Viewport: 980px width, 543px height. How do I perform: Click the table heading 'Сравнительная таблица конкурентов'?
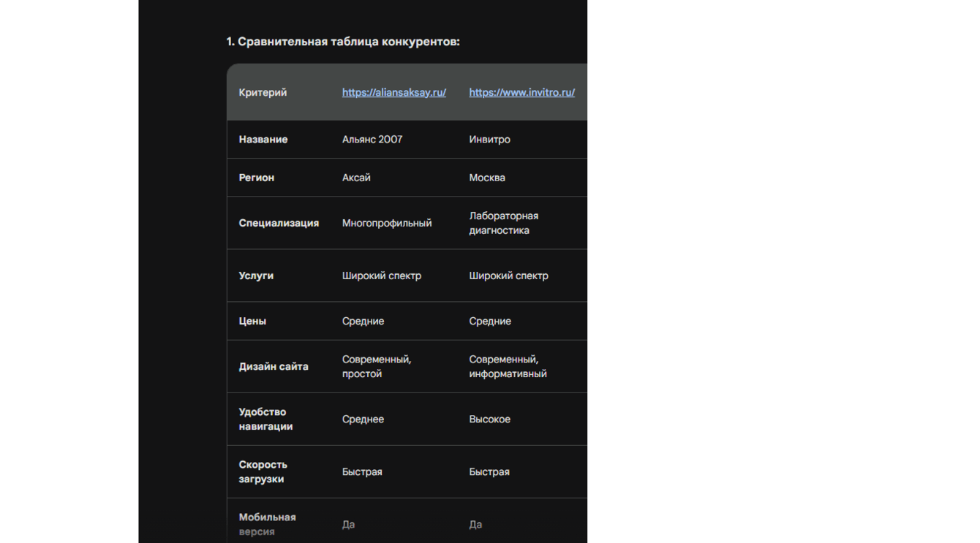[x=343, y=42]
